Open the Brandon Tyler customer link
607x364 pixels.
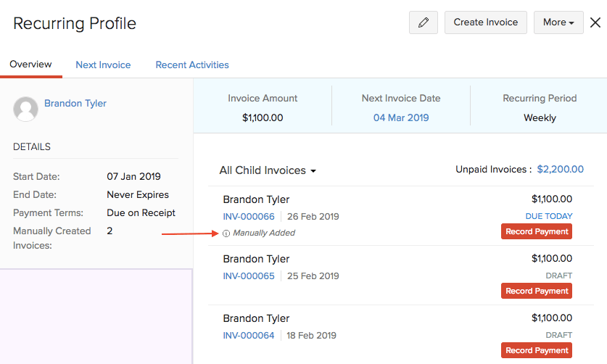tap(75, 103)
